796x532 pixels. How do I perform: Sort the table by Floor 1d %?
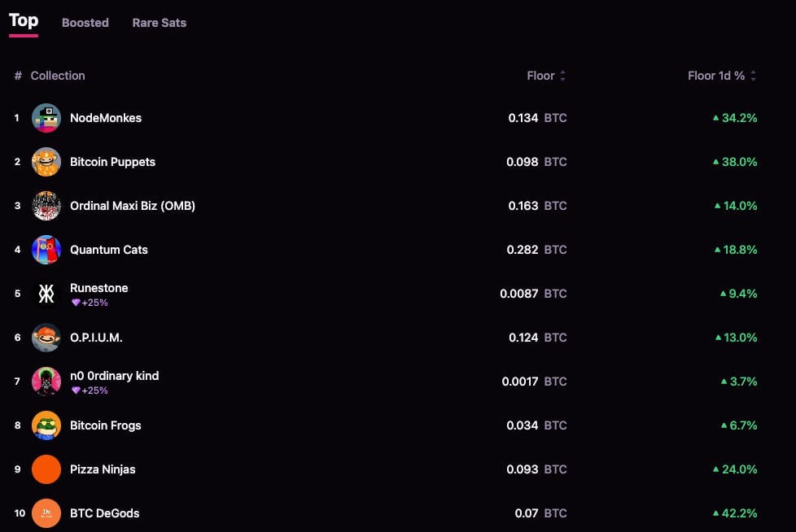pos(722,76)
